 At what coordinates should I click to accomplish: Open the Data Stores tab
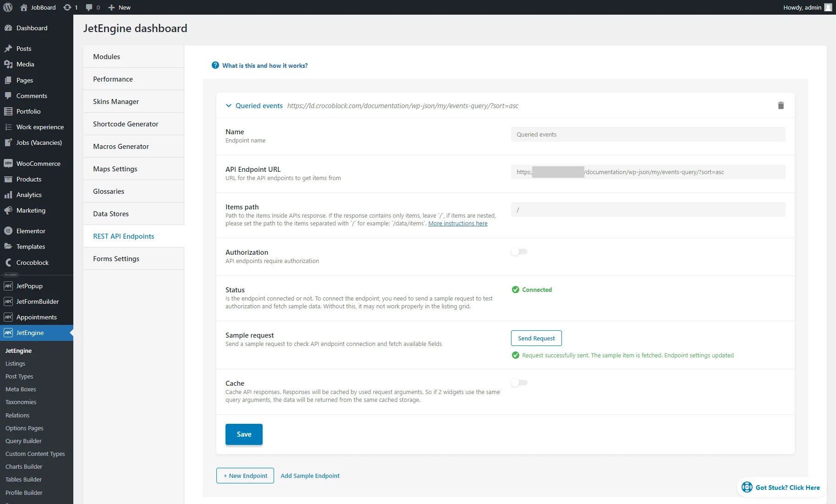[133, 214]
